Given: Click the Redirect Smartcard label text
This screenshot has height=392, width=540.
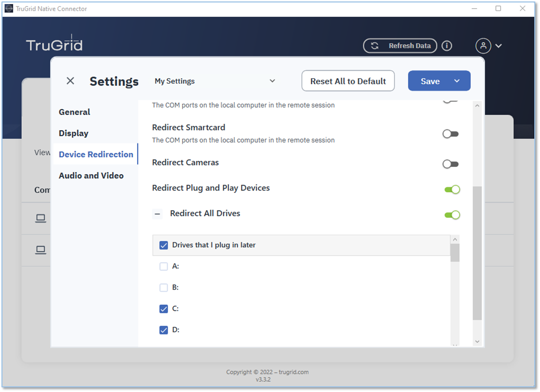Looking at the screenshot, I should [188, 127].
